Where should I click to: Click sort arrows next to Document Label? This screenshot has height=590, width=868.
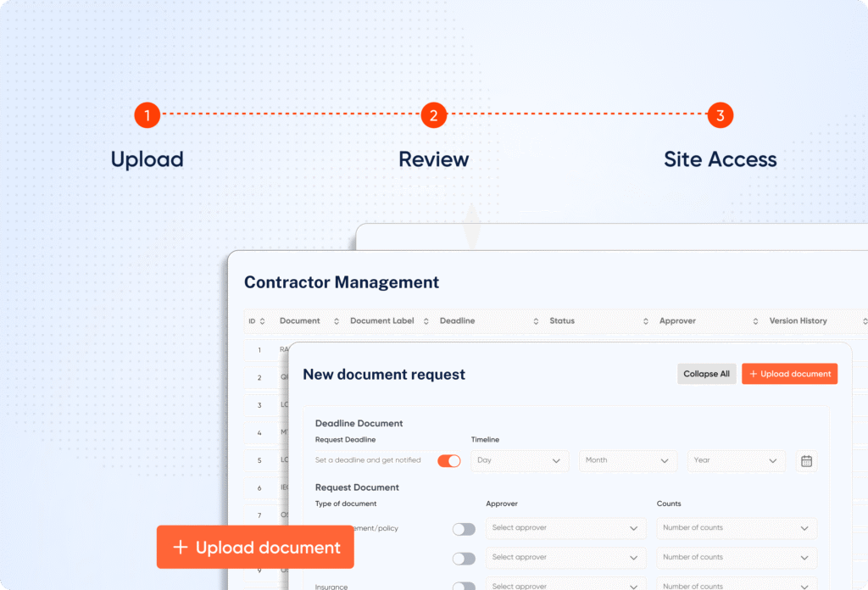(430, 321)
